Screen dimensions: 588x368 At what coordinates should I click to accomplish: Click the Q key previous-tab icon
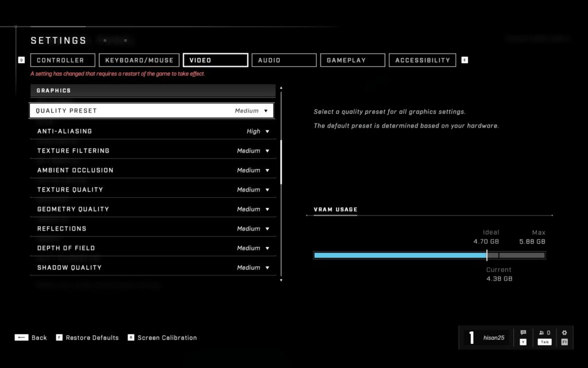pyautogui.click(x=22, y=60)
